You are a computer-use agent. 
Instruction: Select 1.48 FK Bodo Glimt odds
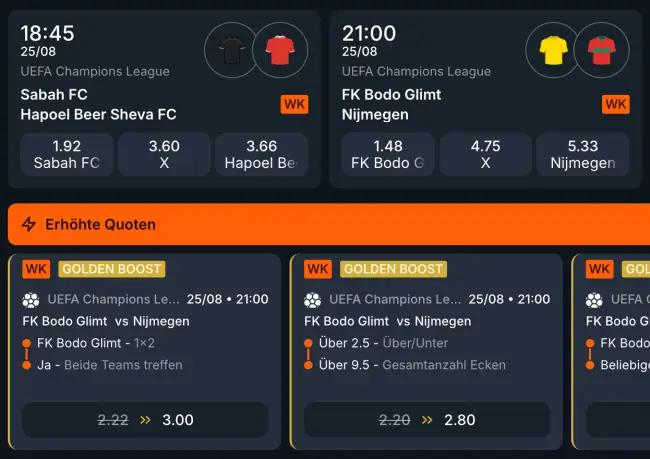coord(388,154)
